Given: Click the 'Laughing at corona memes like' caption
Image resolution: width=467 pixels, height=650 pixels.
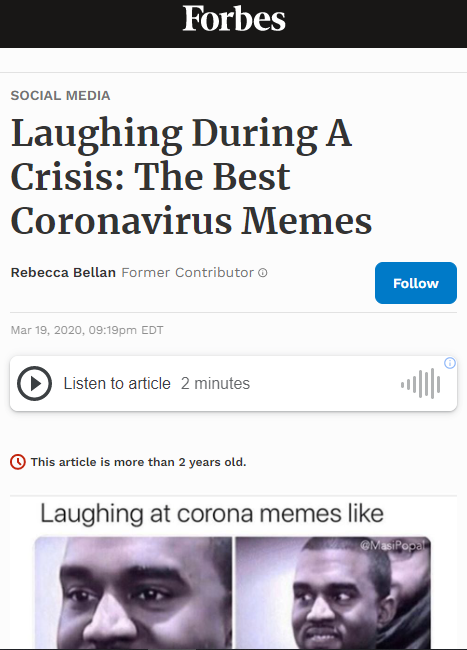Looking at the screenshot, I should 212,514.
